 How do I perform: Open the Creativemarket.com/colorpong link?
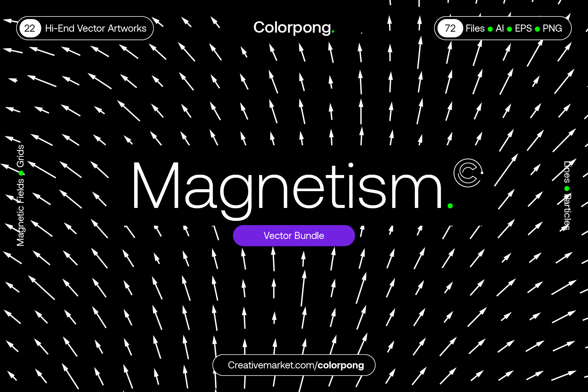[296, 365]
